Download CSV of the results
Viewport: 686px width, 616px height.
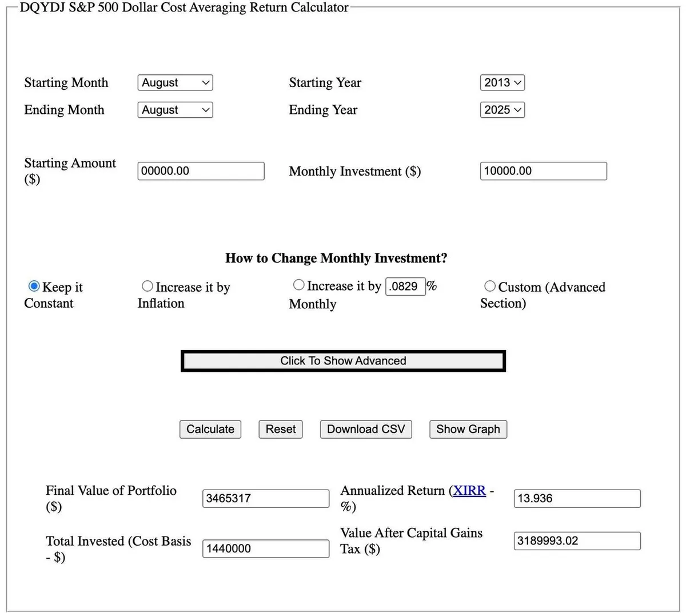pyautogui.click(x=366, y=429)
